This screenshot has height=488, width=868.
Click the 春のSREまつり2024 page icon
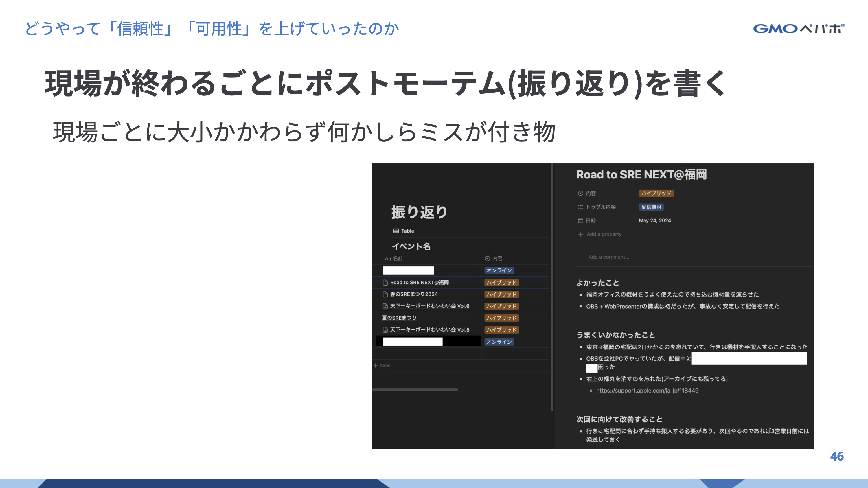coord(385,294)
